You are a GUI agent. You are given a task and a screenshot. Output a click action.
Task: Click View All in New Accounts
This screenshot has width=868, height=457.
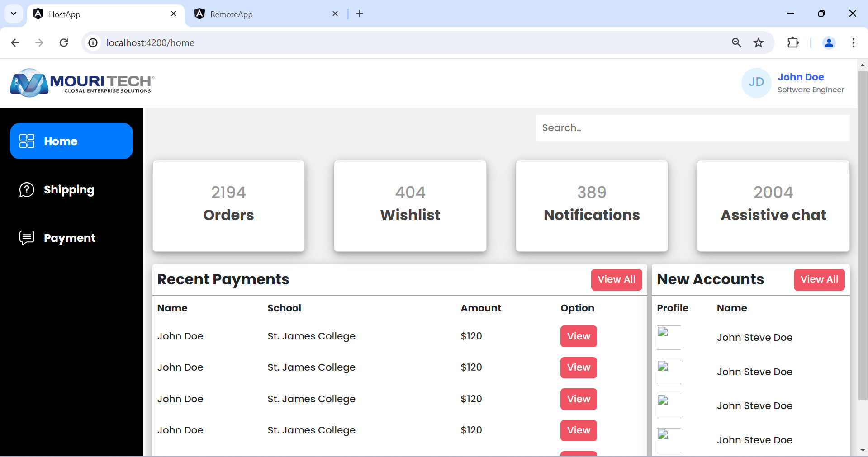click(x=819, y=279)
